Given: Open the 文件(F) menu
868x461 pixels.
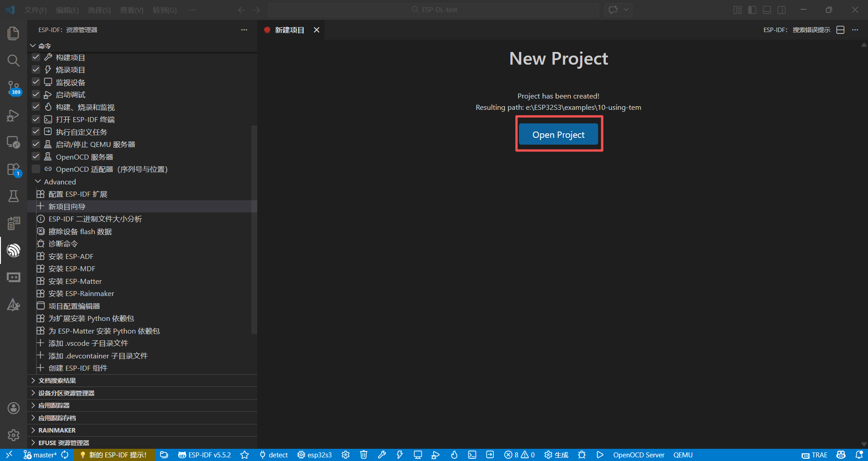Looking at the screenshot, I should (x=35, y=10).
